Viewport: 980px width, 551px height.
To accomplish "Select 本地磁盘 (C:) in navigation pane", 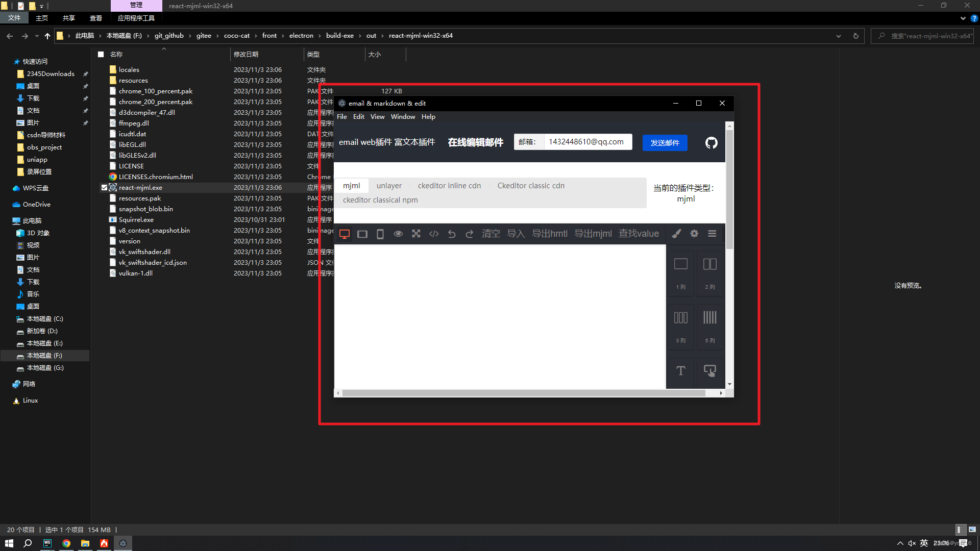I will [x=45, y=319].
